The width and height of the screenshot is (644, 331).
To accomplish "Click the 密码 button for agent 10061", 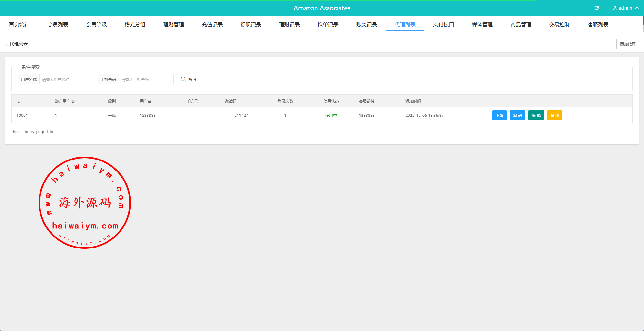I will pos(517,115).
